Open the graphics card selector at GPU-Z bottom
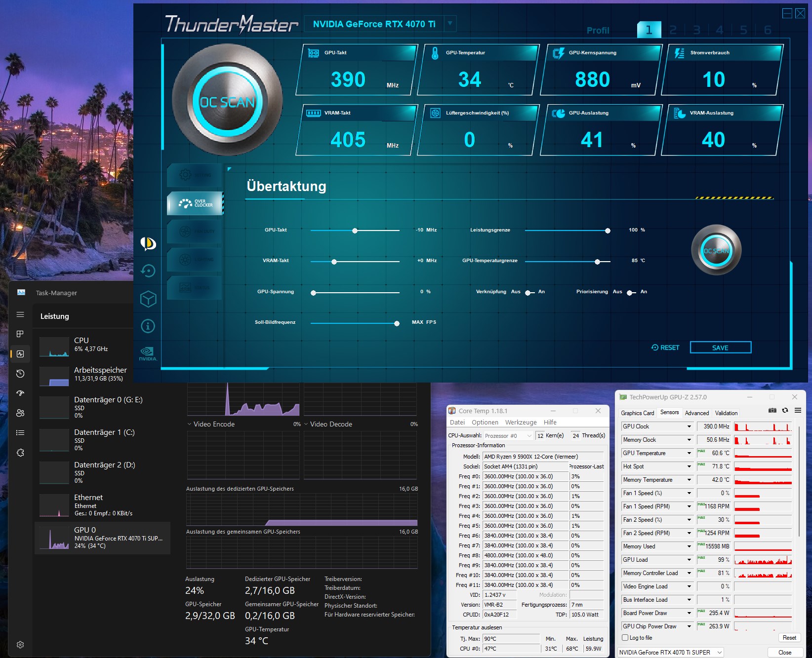This screenshot has height=658, width=812. [671, 652]
